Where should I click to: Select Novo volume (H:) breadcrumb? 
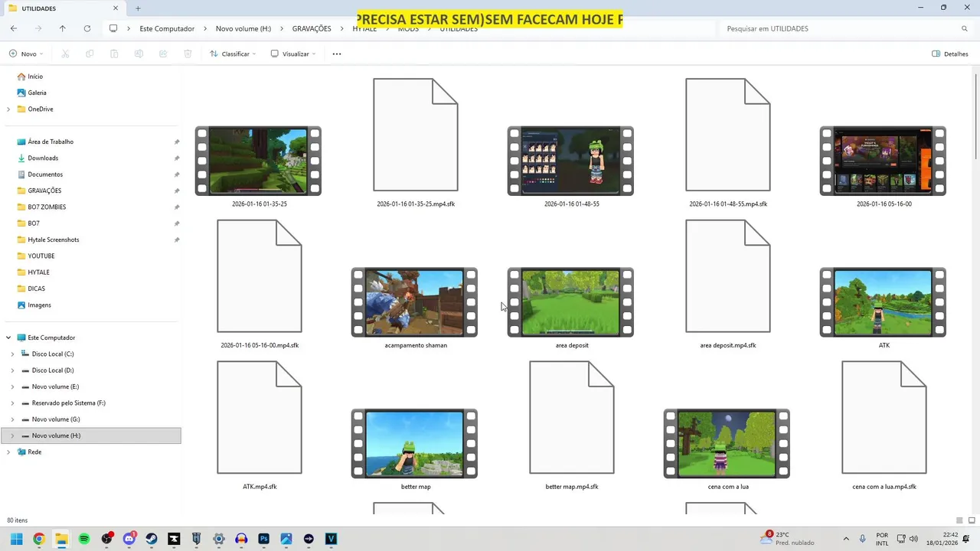click(243, 28)
